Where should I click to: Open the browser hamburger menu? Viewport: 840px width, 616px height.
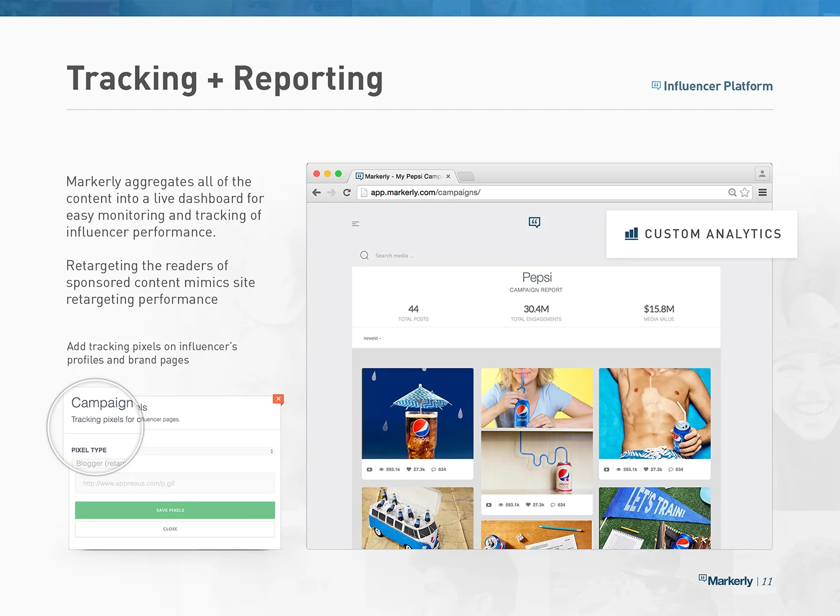(x=762, y=192)
